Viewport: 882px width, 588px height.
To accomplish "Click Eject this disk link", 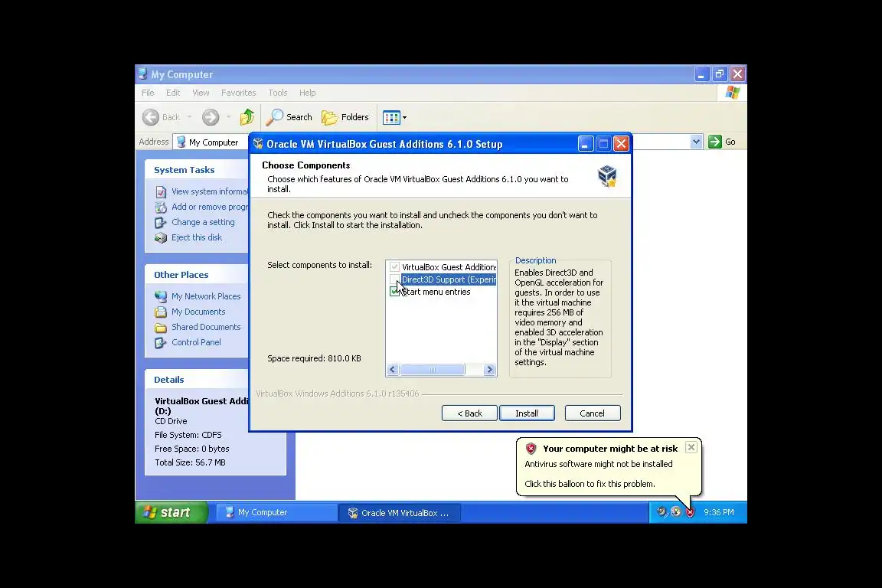I will 197,237.
